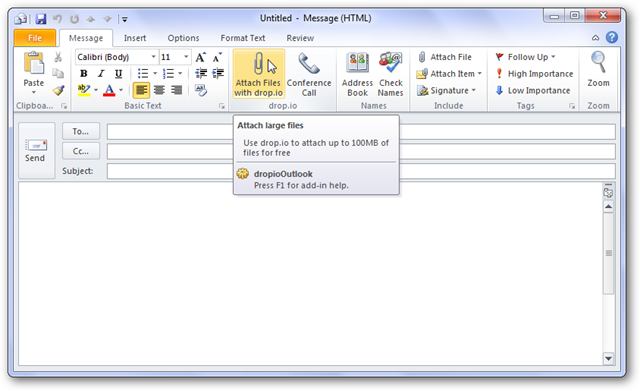Click the Cut scissors icon
Image resolution: width=640 pixels, height=391 pixels.
[x=58, y=57]
